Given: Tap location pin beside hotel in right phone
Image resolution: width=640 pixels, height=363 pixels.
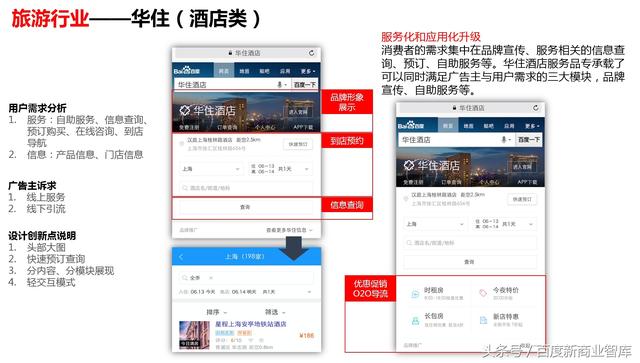Looking at the screenshot, I should [406, 198].
